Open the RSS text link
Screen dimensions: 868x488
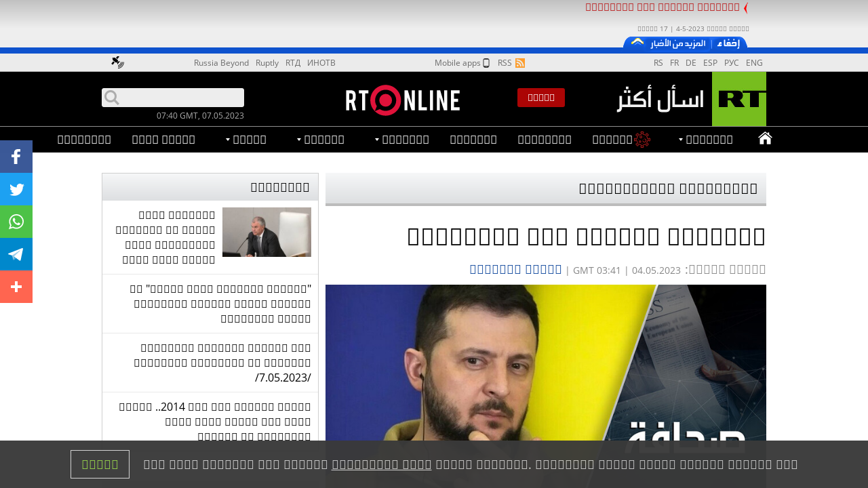pos(505,63)
